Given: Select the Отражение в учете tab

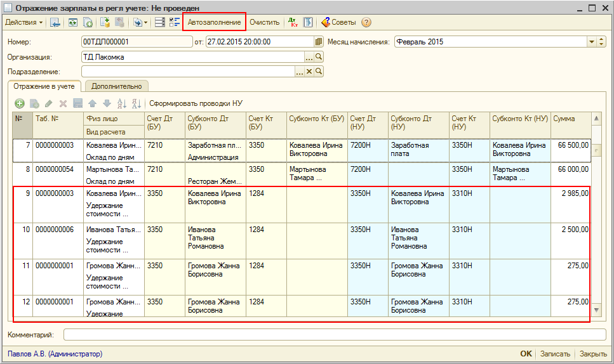Looking at the screenshot, I should click(44, 86).
